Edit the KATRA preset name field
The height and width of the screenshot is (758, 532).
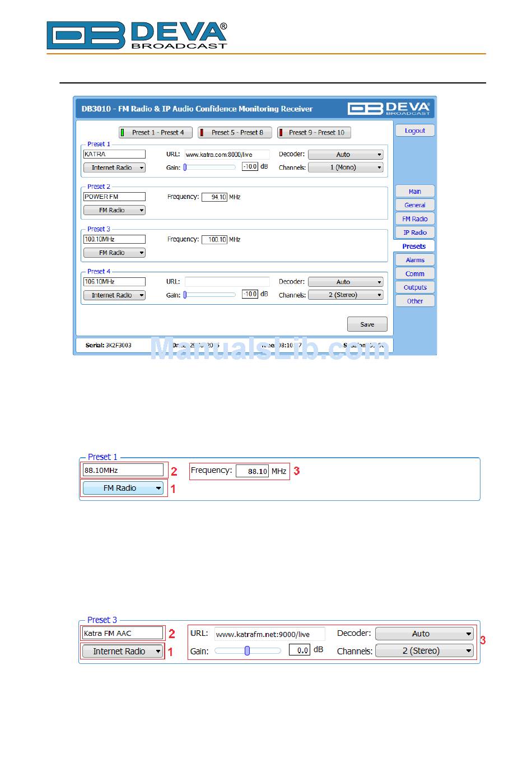pyautogui.click(x=114, y=154)
